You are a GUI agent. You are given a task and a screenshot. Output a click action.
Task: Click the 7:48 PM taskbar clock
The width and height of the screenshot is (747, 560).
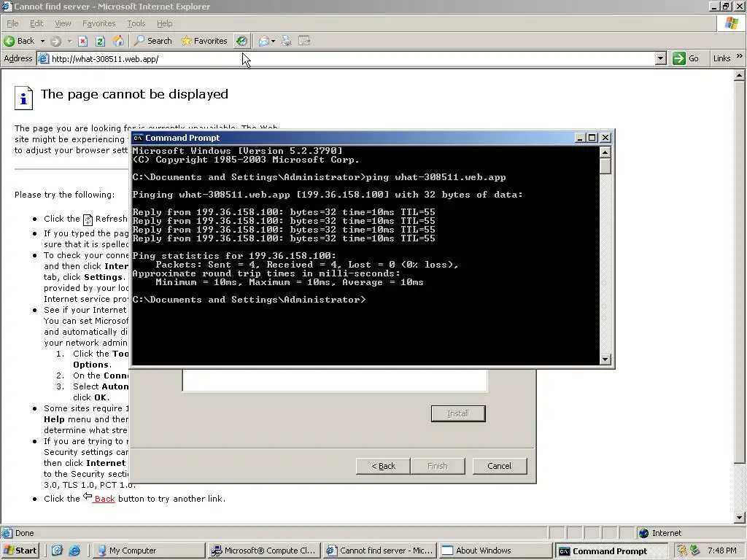pyautogui.click(x=721, y=551)
